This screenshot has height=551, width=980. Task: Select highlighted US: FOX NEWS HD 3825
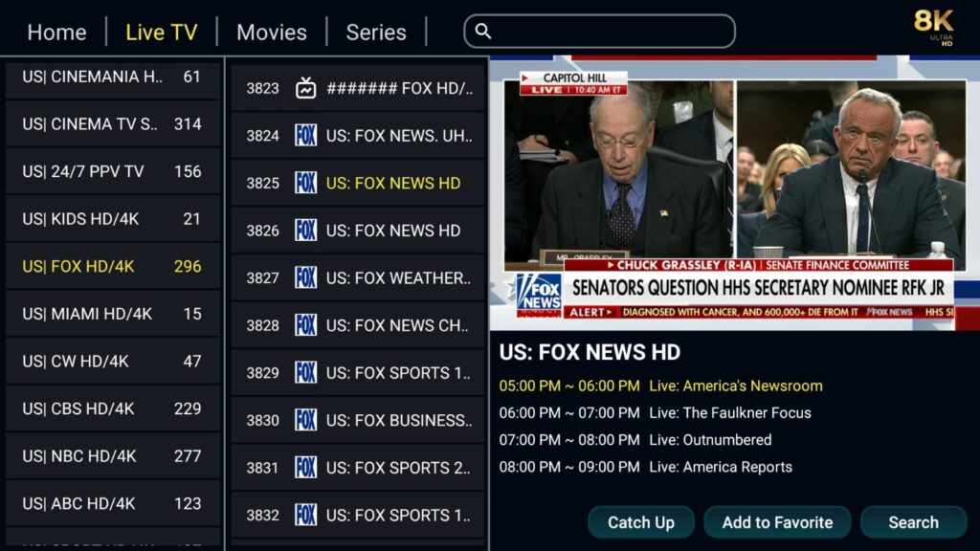click(358, 183)
